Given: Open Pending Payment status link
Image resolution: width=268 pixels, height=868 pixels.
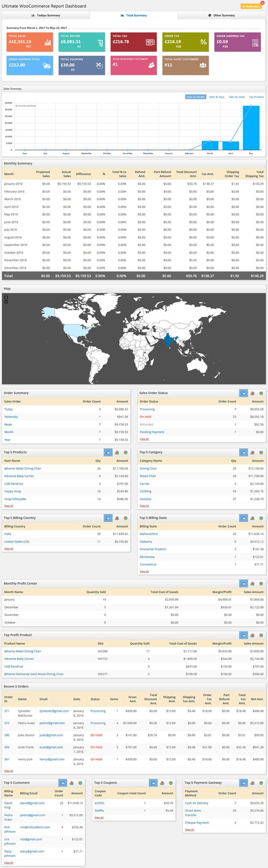Looking at the screenshot, I should pos(152,432).
